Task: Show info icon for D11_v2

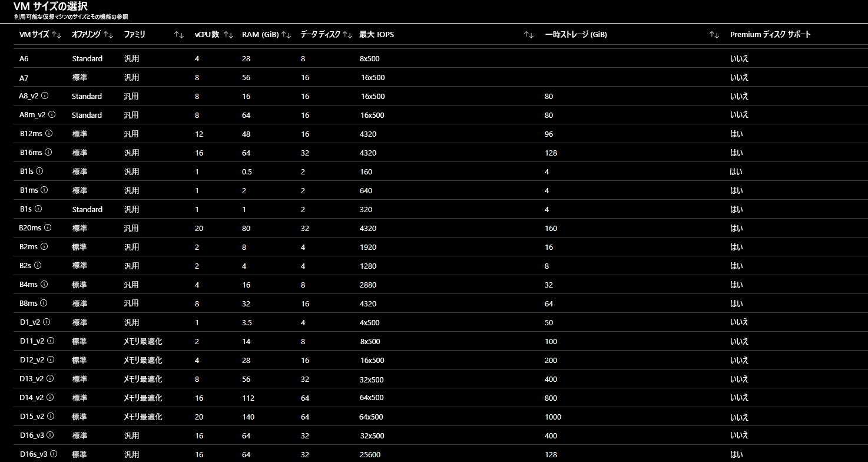Action: coord(51,341)
